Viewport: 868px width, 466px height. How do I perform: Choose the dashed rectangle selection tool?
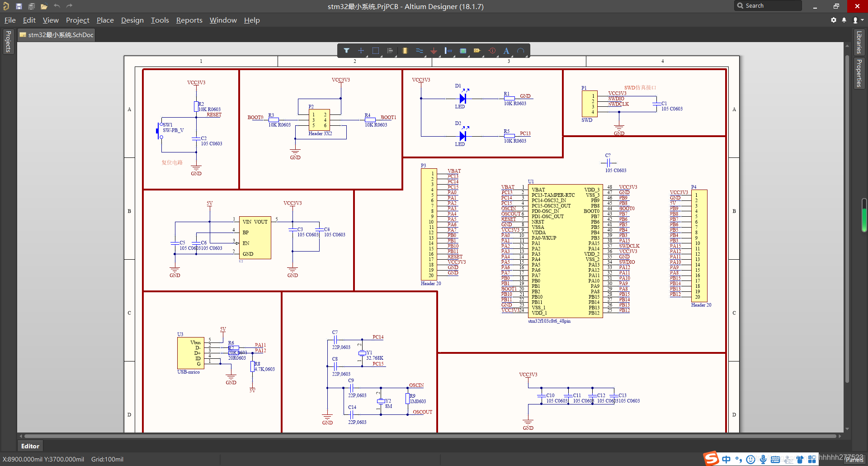(375, 51)
